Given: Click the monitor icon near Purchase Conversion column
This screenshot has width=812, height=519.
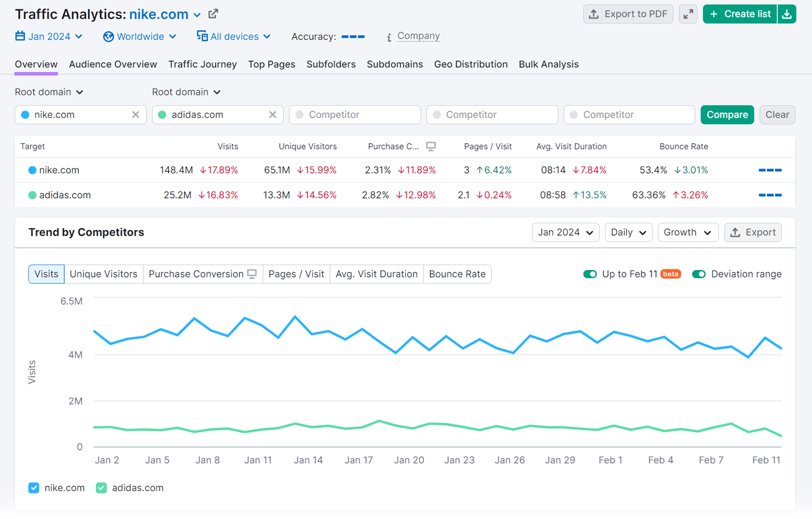Looking at the screenshot, I should pos(430,147).
